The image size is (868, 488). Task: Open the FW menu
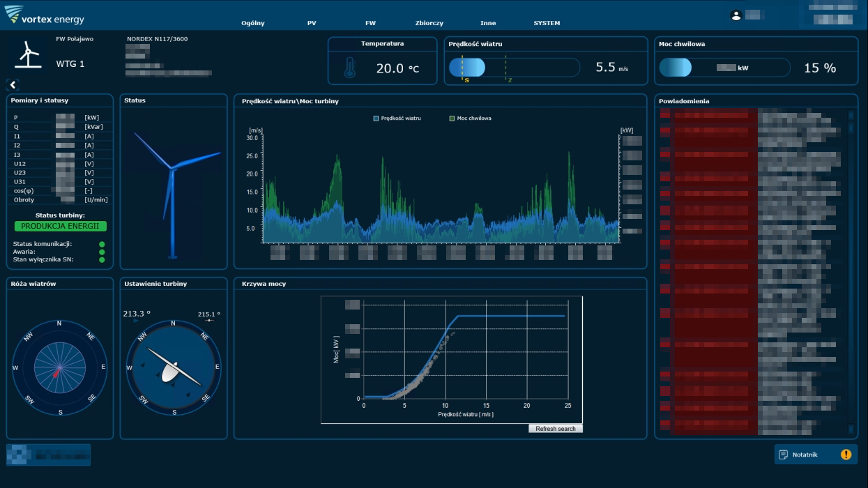370,23
